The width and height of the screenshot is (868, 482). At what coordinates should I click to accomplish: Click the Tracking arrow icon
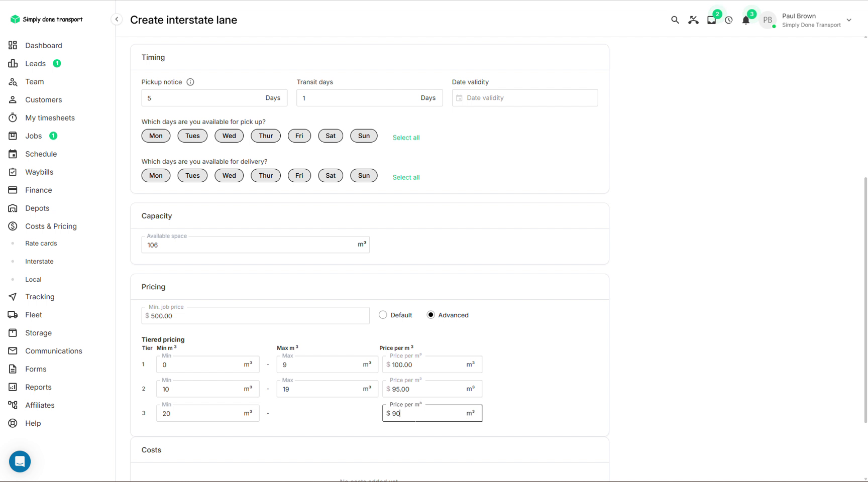tap(13, 297)
